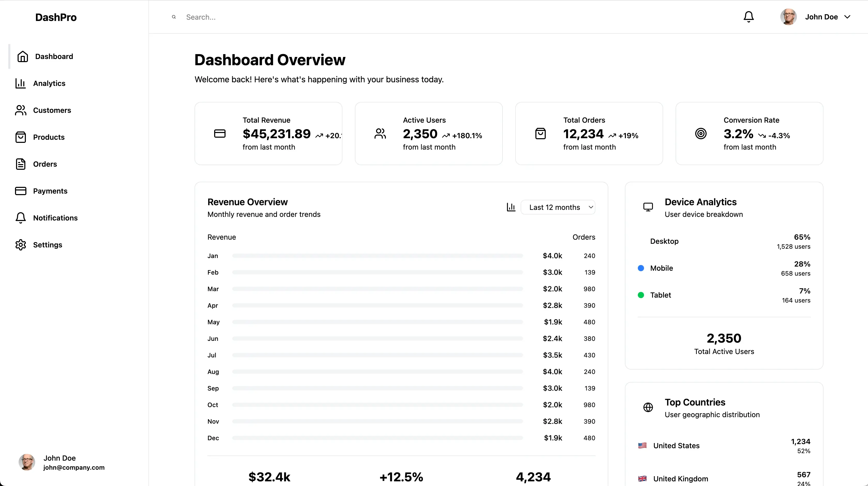Viewport: 868px width, 486px height.
Task: Click the shopping bag icon on Total Orders card
Action: (541, 133)
